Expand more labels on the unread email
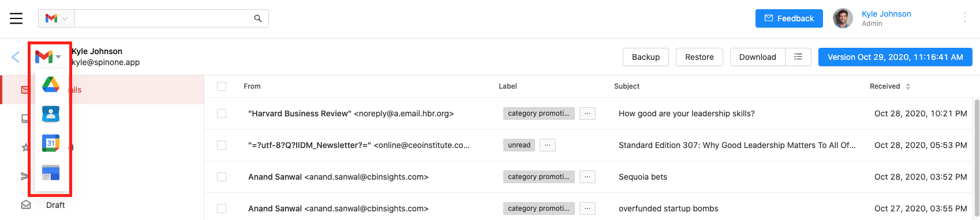The image size is (980, 220). coord(547,145)
